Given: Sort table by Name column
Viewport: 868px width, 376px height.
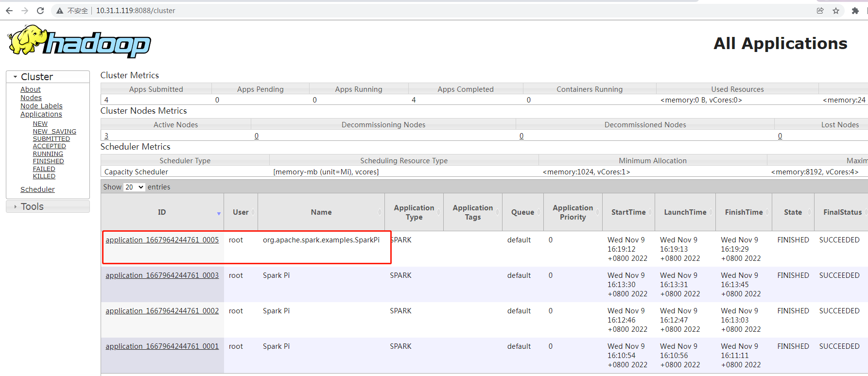Looking at the screenshot, I should click(321, 212).
